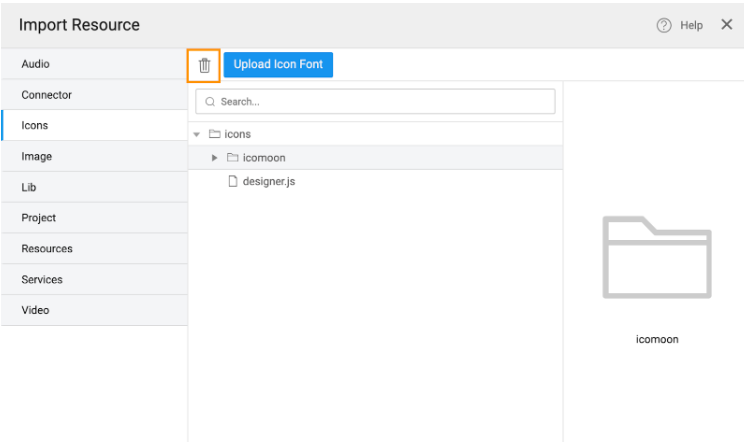
Task: Switch to the Project category
Action: coord(94,218)
